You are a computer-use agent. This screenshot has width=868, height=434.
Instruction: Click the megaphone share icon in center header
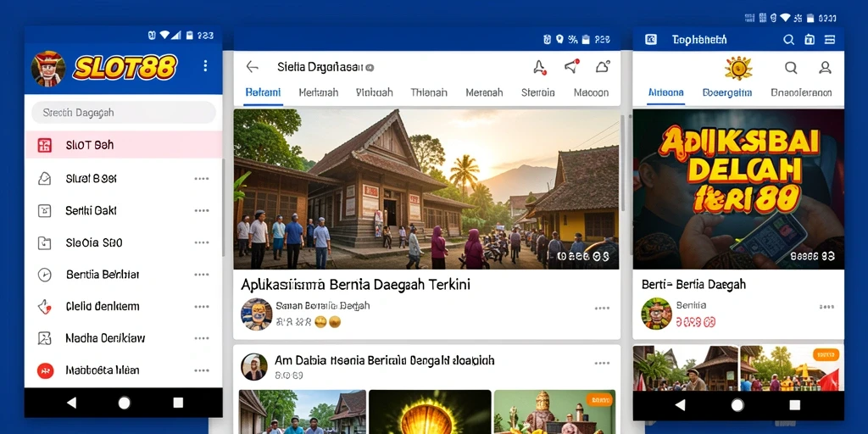coord(571,66)
